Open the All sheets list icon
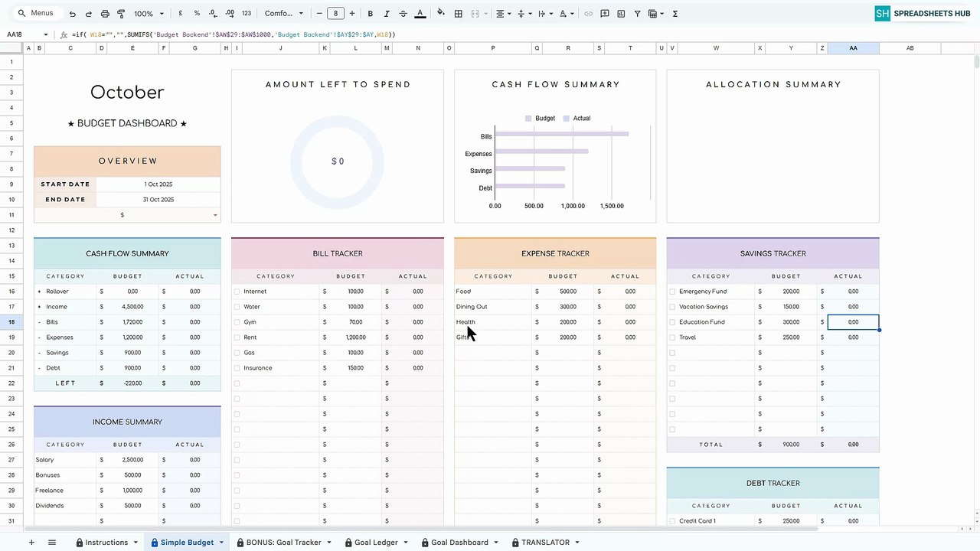 [x=52, y=543]
